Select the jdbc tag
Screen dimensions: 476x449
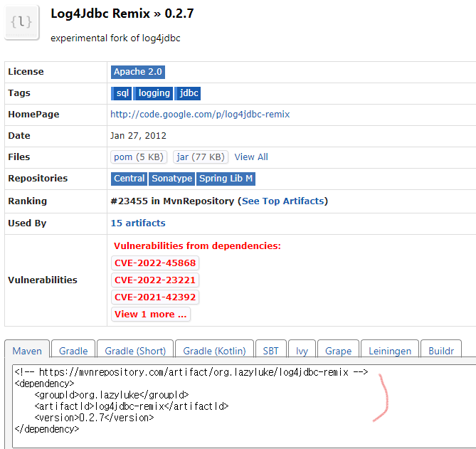[188, 93]
